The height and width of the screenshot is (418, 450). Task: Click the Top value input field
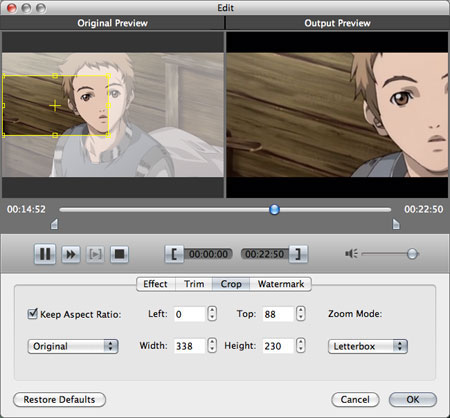point(278,314)
